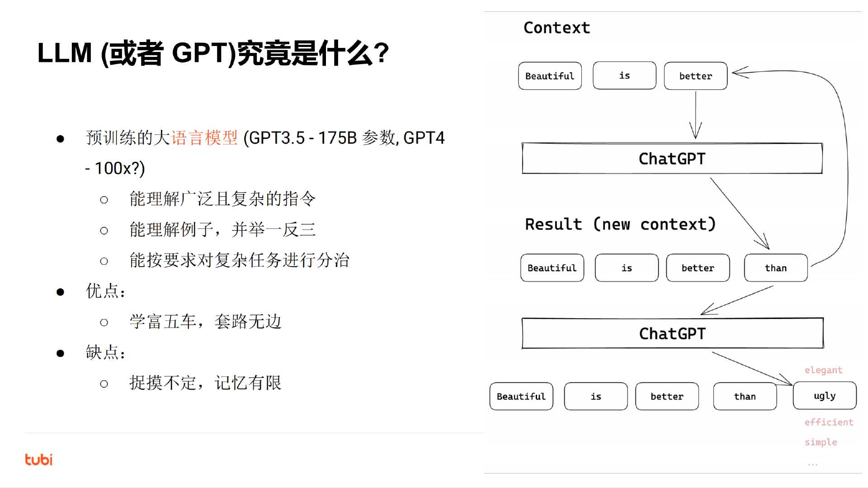Click the "捉摸不定，记忆有限" line
This screenshot has height=488, width=868.
(x=206, y=383)
